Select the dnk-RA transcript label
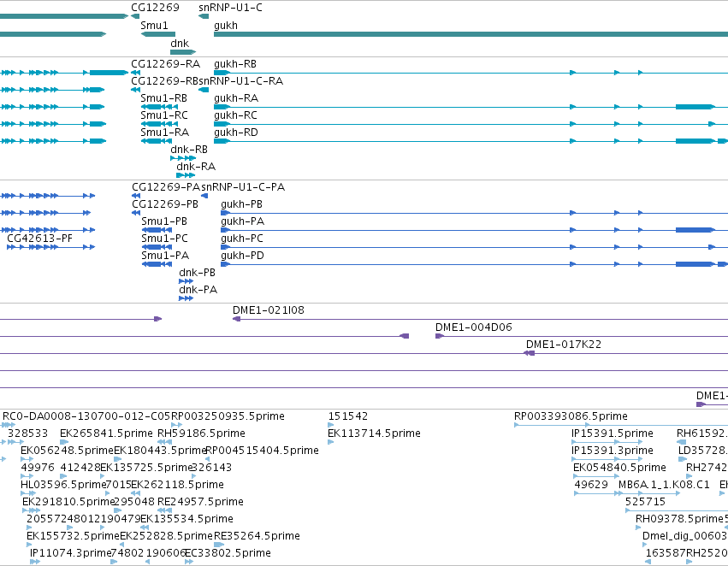Image resolution: width=728 pixels, height=566 pixels. click(x=196, y=167)
